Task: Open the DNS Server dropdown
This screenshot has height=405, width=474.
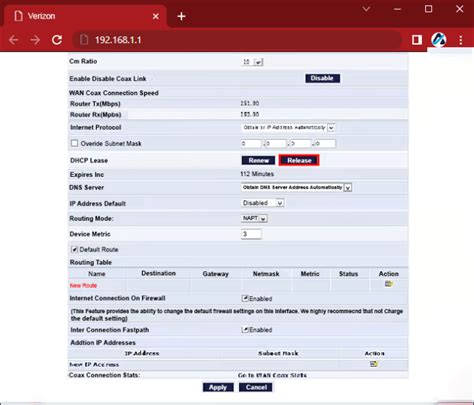Action: click(296, 187)
